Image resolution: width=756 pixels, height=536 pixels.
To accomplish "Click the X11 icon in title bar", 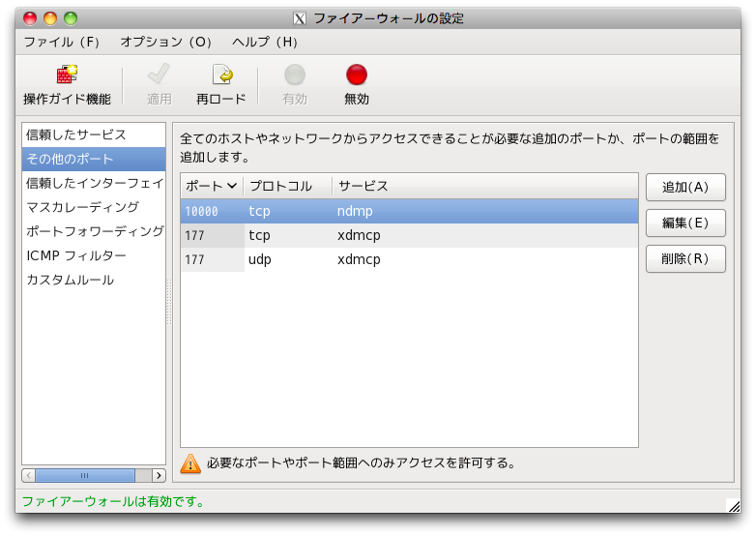I will pos(300,18).
